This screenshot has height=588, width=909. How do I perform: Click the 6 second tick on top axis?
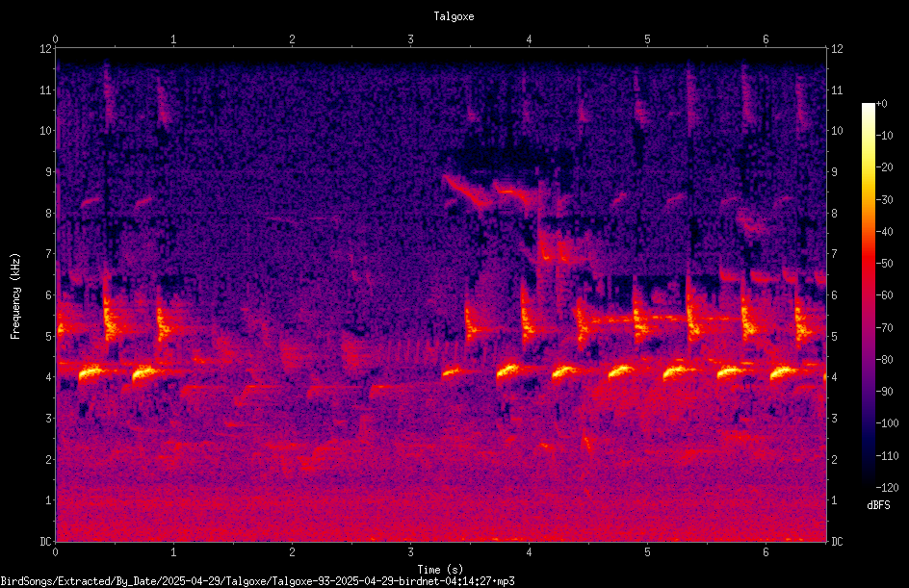point(766,39)
